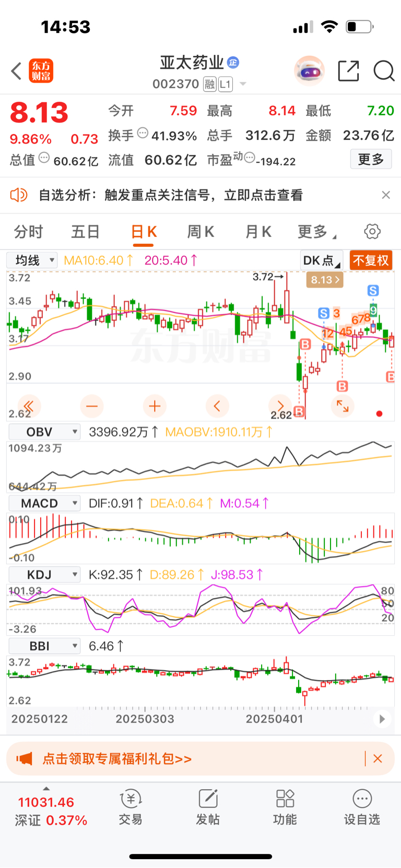Open the KDJ indicator dropdown
Screen dimensions: 401x868
click(x=44, y=575)
